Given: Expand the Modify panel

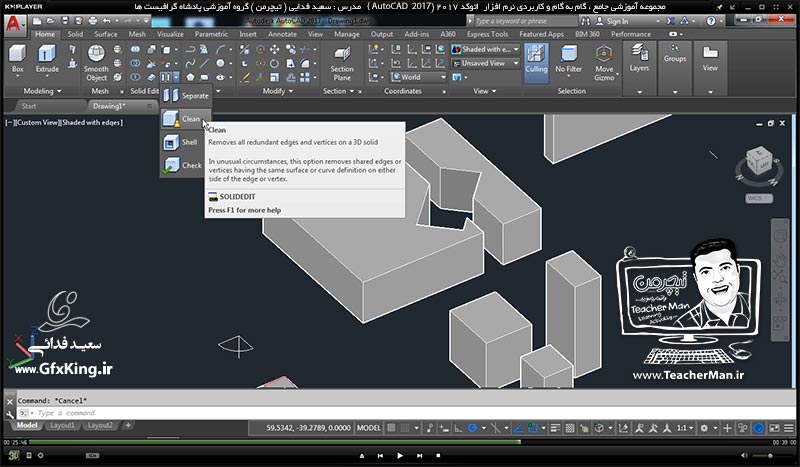Looking at the screenshot, I should [x=278, y=91].
